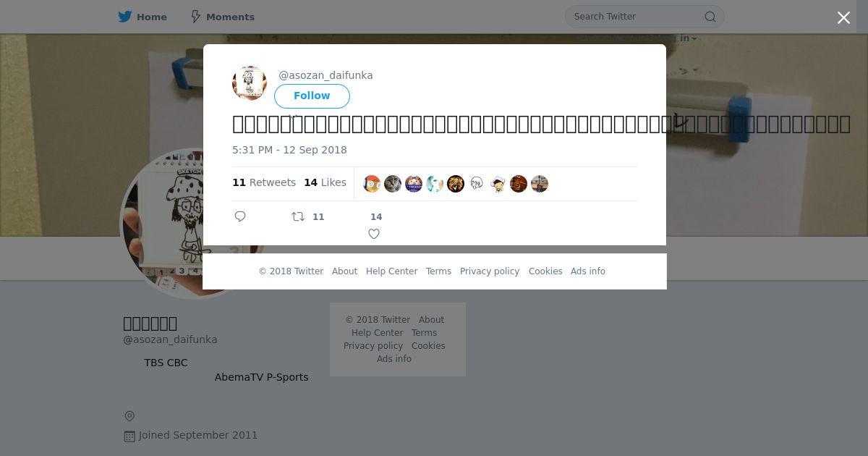Open Moments via the lightning bolt icon
This screenshot has width=868, height=456.
coord(195,17)
